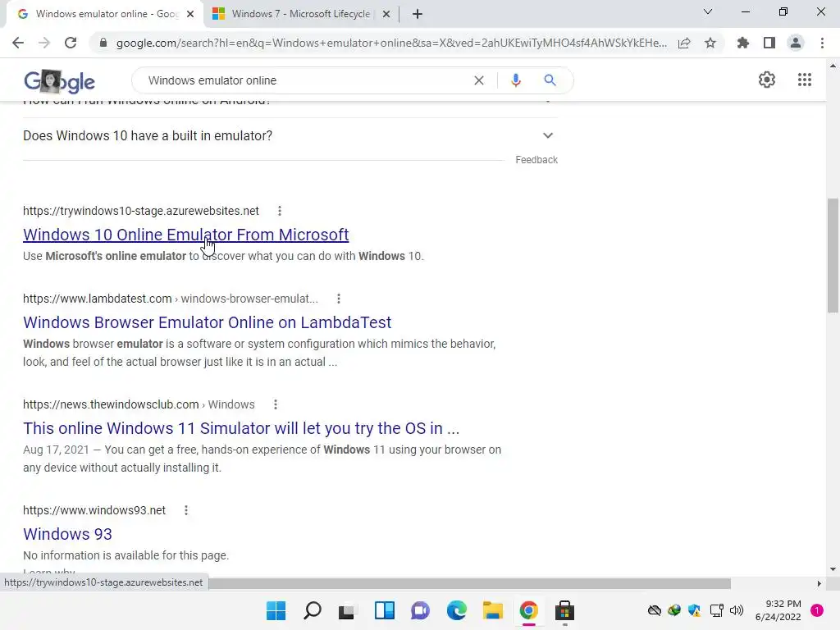
Task: Switch to Windows 7 Microsoft Lifecycle tab
Action: 300,14
